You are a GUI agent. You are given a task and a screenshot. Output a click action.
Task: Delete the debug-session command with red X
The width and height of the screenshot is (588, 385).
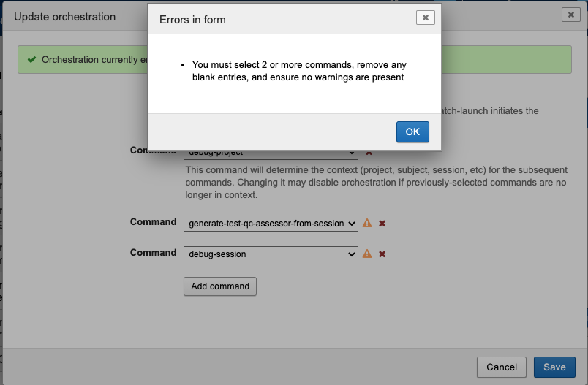(382, 254)
